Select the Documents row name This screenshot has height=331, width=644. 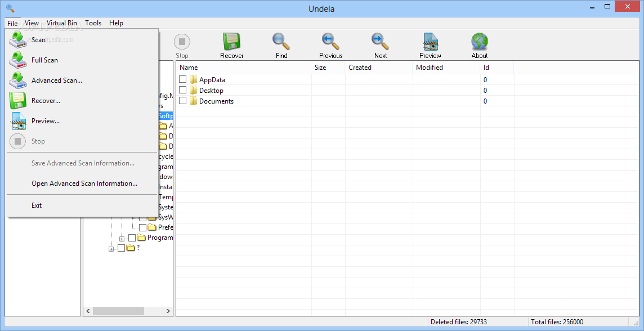click(x=216, y=101)
